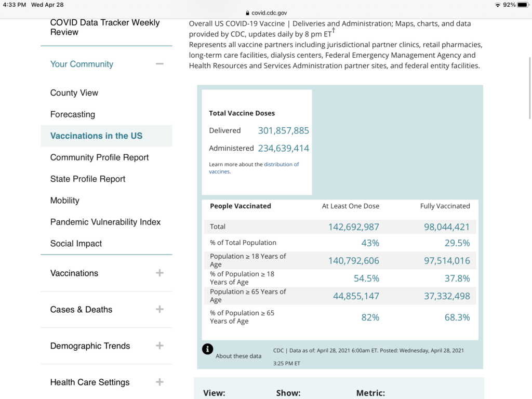Tap the Wi-Fi status icon
The width and height of the screenshot is (532, 399).
[x=498, y=5]
